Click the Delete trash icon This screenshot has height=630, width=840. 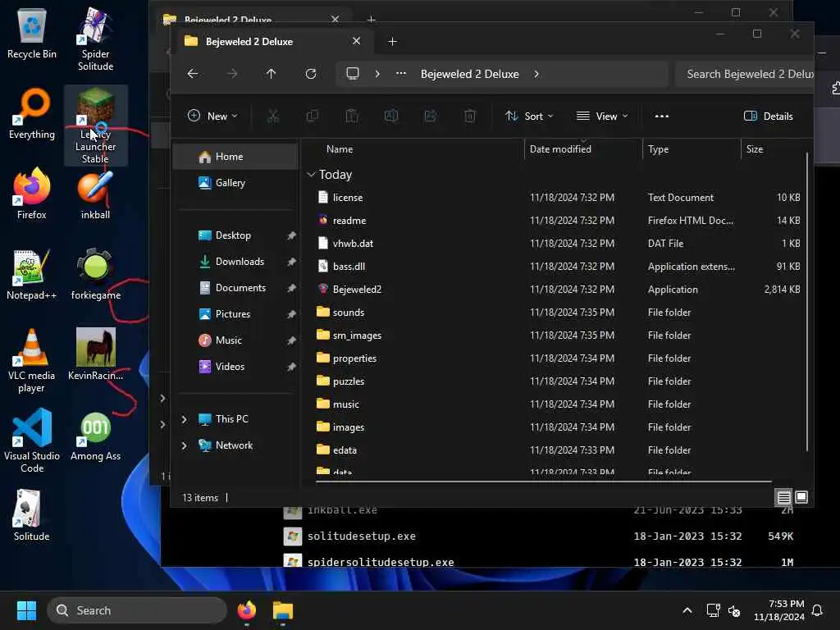point(470,116)
